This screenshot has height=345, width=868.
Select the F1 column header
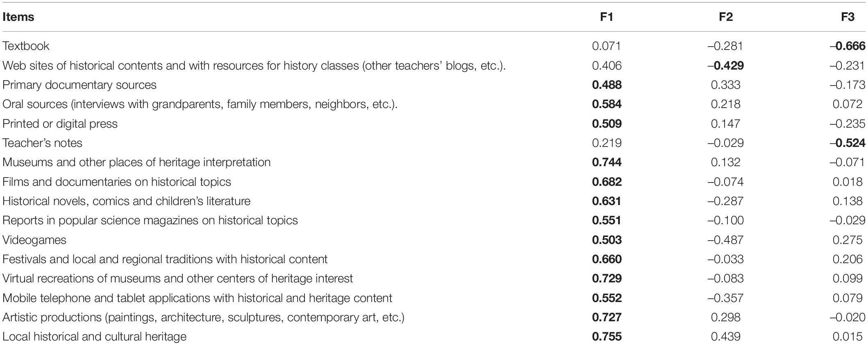point(607,17)
